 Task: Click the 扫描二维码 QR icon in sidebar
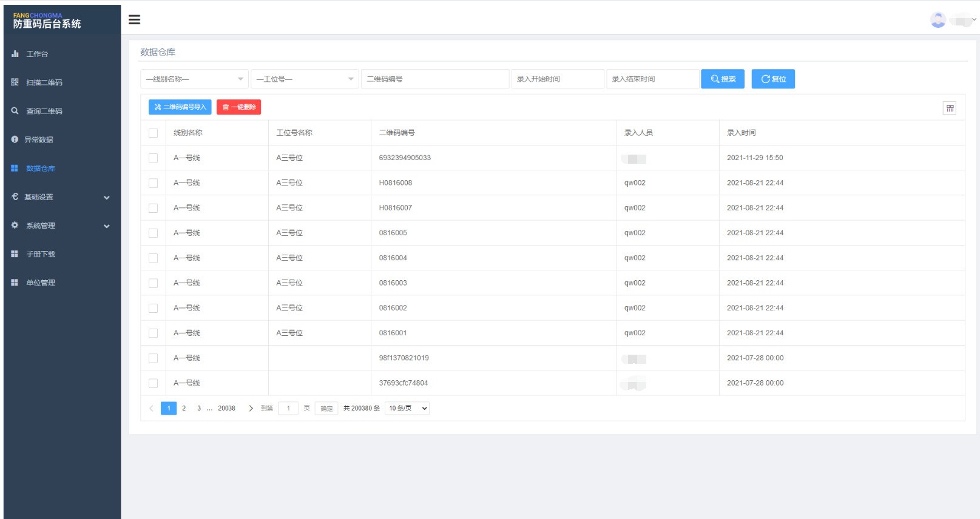[15, 82]
